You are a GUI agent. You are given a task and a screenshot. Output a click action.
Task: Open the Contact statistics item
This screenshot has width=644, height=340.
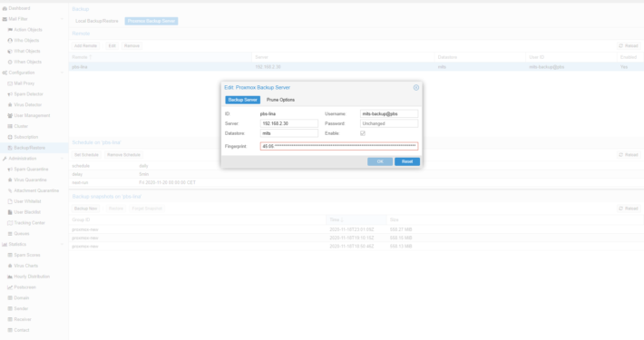[x=22, y=330]
